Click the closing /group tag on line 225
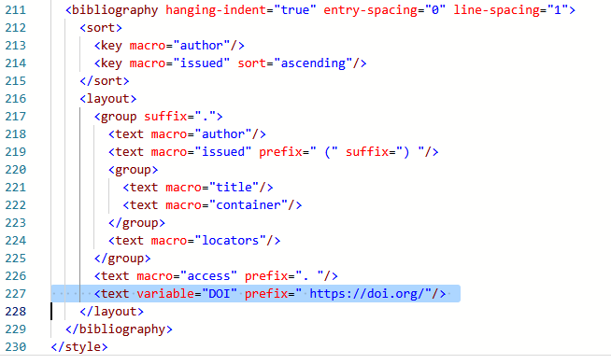This screenshot has height=364, width=611. pyautogui.click(x=122, y=259)
